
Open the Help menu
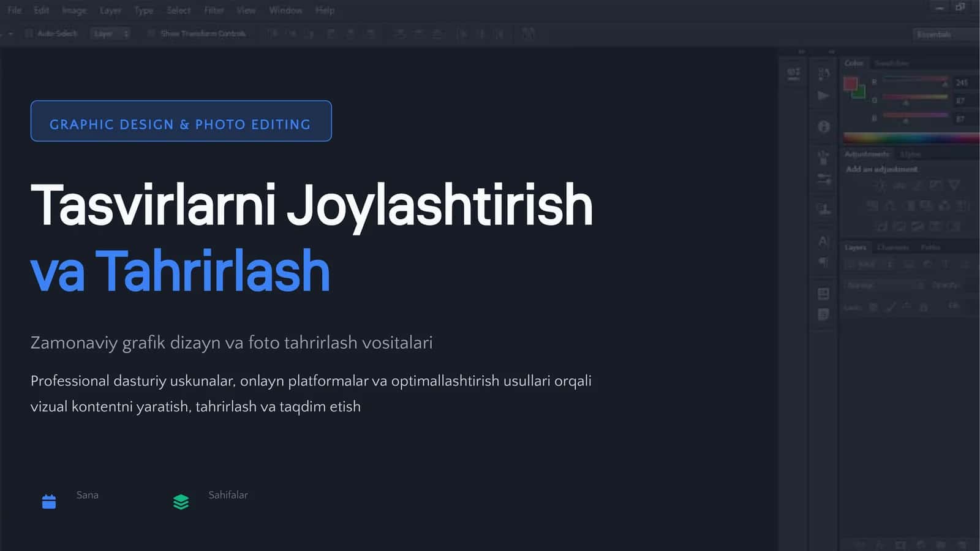(x=325, y=10)
